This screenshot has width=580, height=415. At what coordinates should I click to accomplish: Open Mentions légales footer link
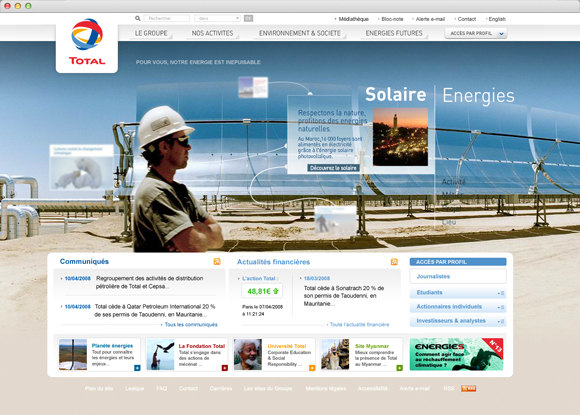click(326, 388)
